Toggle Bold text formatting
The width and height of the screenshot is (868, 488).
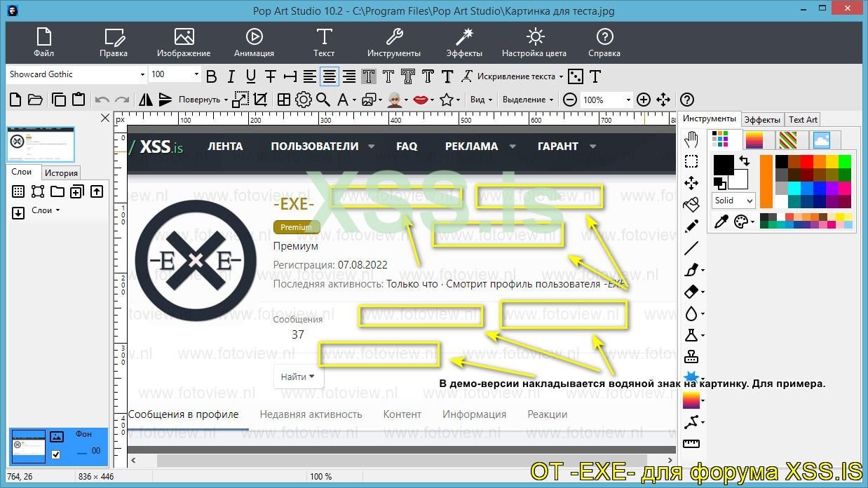tap(212, 76)
